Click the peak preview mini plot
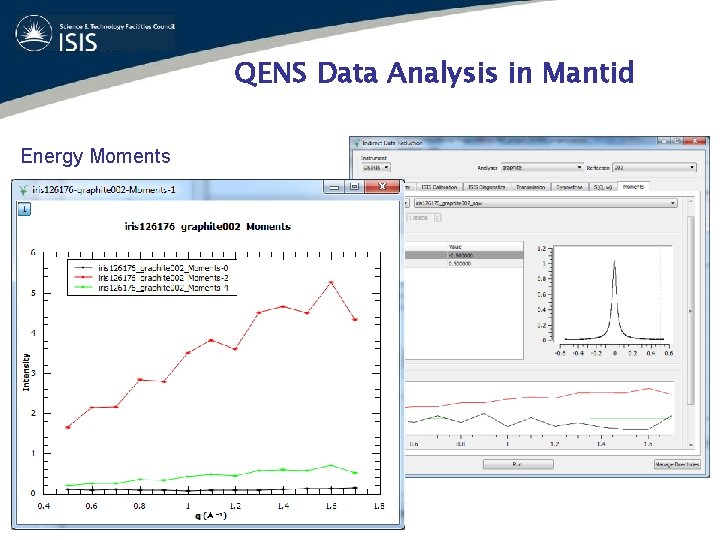The height and width of the screenshot is (540, 720). click(613, 294)
